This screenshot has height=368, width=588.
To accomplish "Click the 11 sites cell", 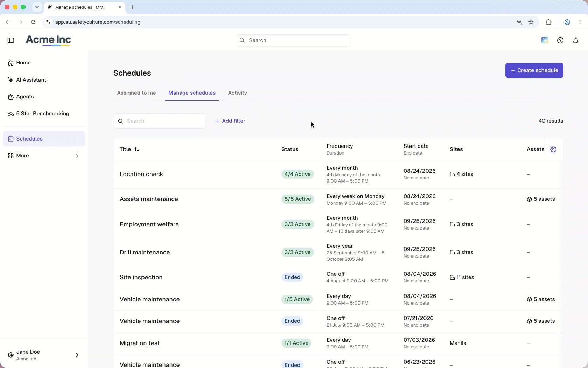I will click(x=462, y=277).
